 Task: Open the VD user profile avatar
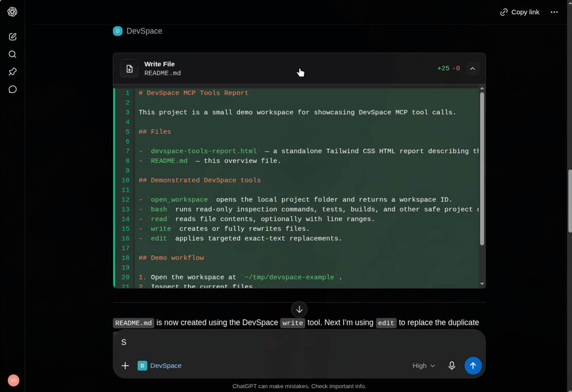[14, 380]
